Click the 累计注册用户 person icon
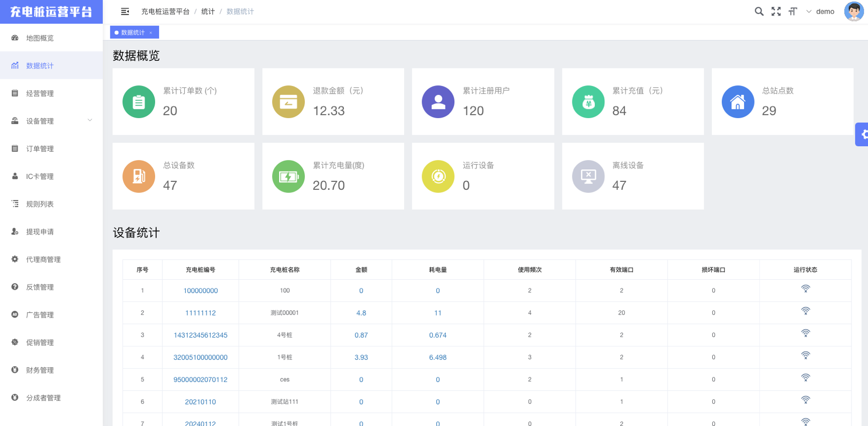Image resolution: width=868 pixels, height=426 pixels. pos(438,102)
